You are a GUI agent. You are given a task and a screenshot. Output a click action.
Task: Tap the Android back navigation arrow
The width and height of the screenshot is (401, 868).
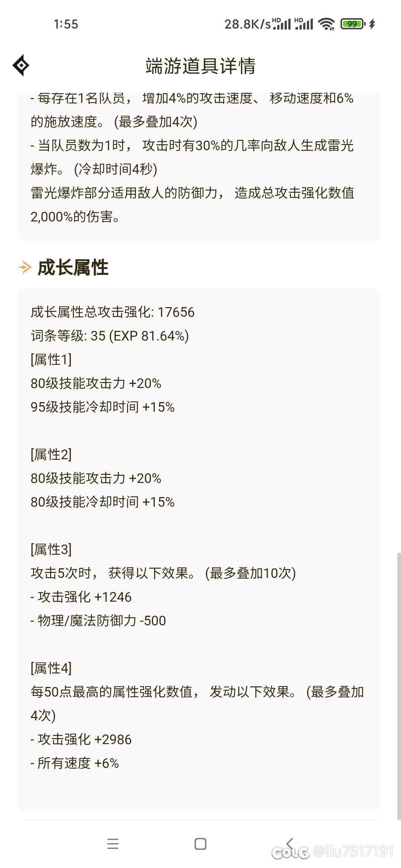point(290,844)
